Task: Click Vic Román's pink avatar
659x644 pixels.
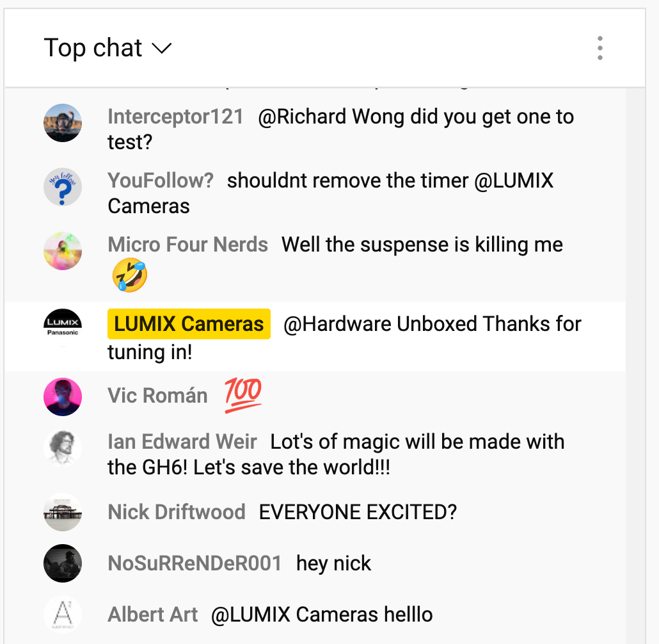Action: 63,397
